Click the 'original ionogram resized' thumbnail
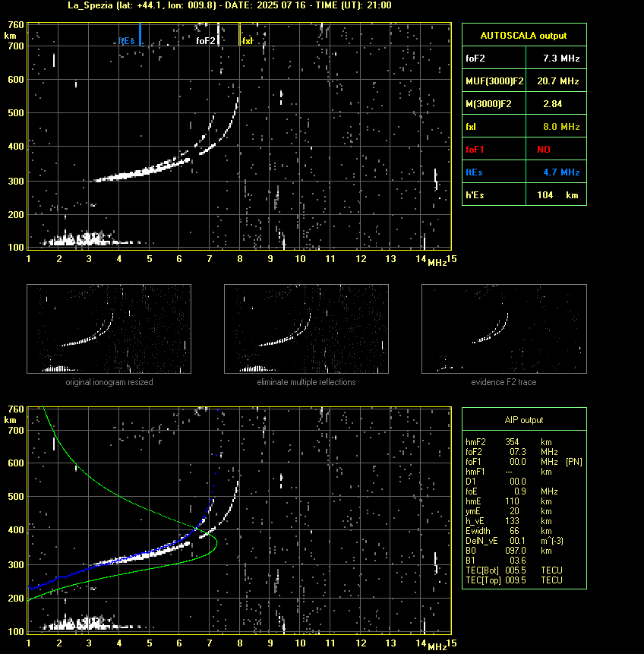Viewport: 644px width, 654px height. [109, 329]
